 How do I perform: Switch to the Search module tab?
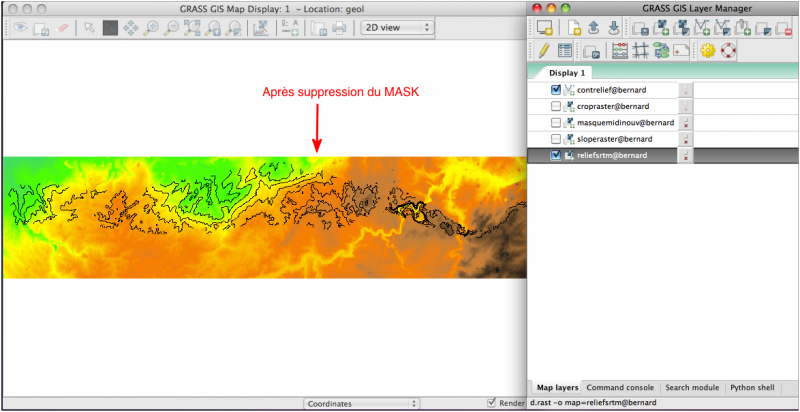[x=691, y=387]
